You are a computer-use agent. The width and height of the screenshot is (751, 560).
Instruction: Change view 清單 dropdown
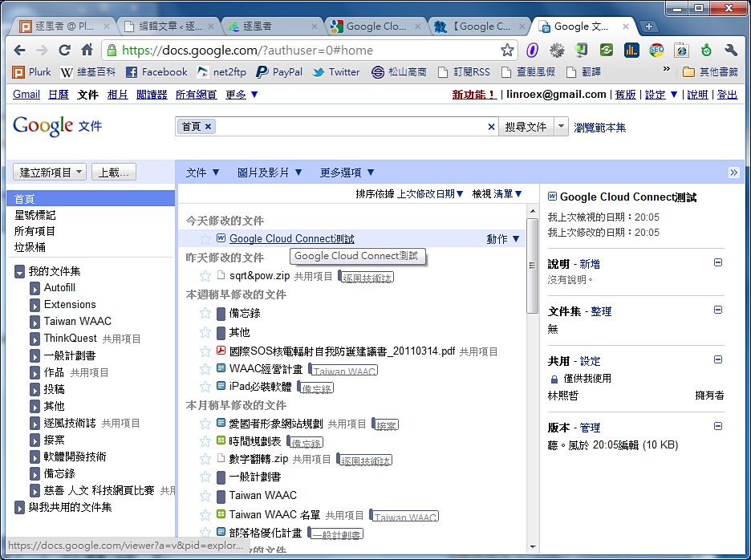508,194
